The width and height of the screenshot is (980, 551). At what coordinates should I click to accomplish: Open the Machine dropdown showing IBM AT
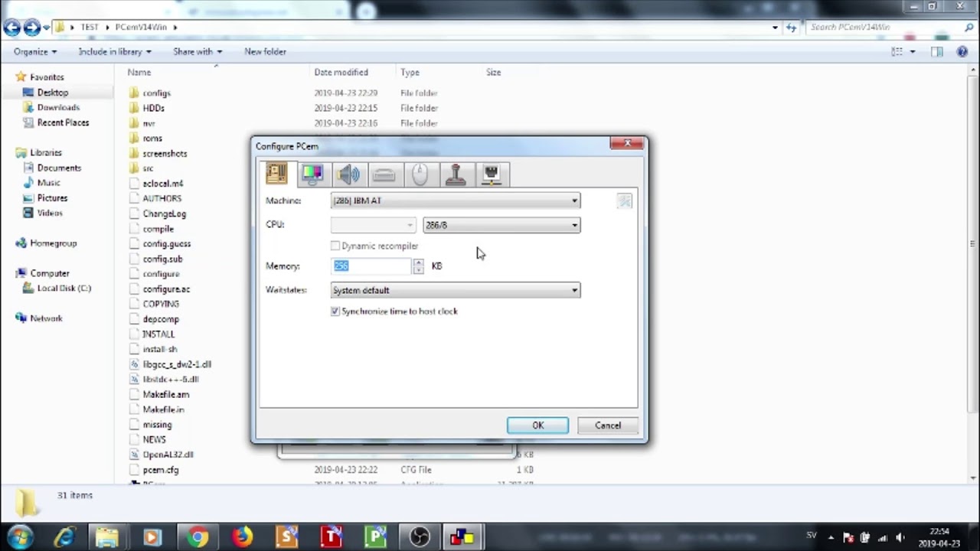click(456, 201)
